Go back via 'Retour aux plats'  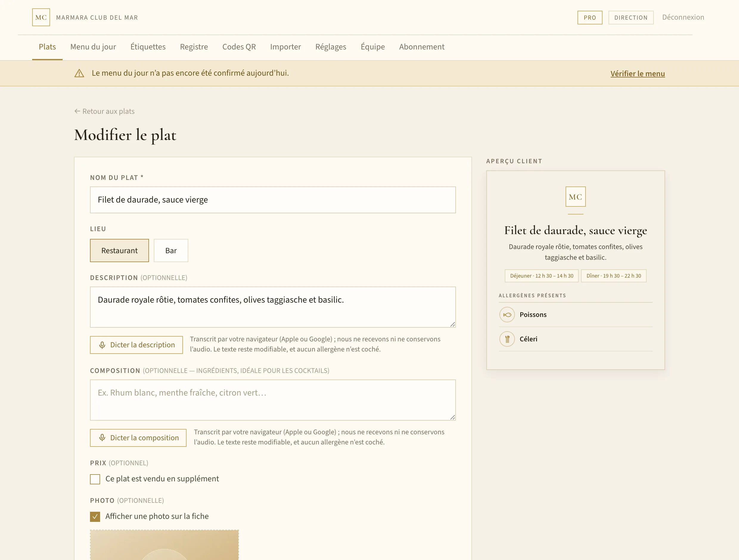[105, 111]
